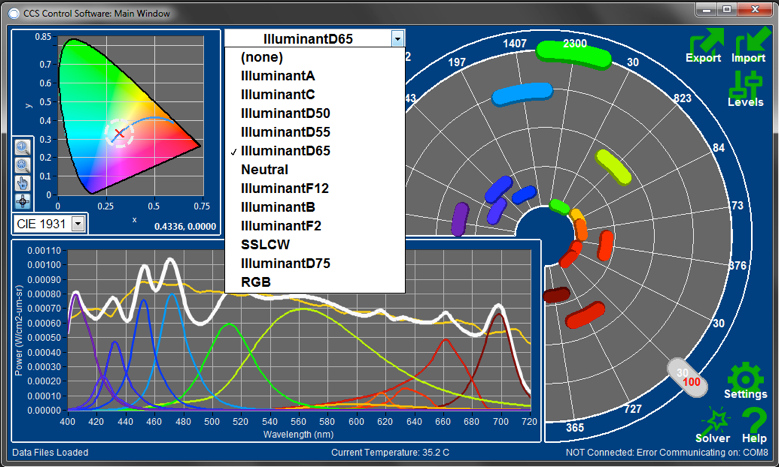Image resolution: width=779 pixels, height=467 pixels.
Task: Select (none) from the illuminant list
Action: coord(262,57)
